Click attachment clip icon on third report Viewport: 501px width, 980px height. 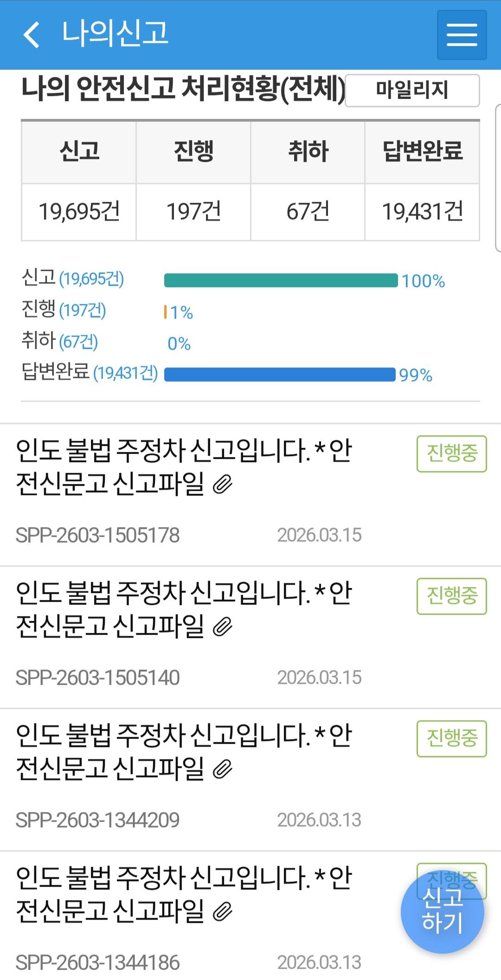[x=223, y=770]
